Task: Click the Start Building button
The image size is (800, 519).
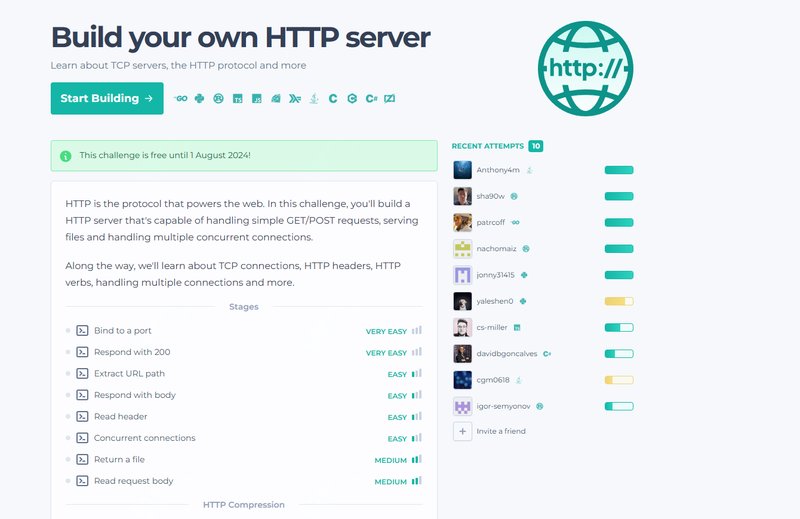Action: click(106, 99)
